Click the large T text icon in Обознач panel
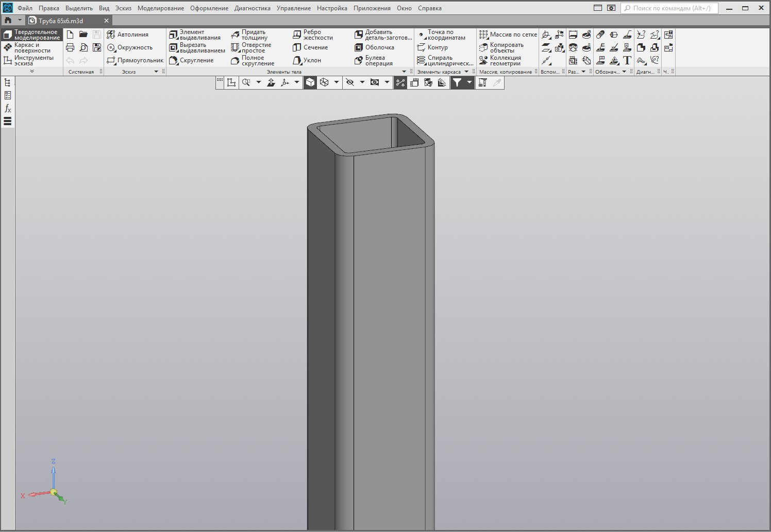The height and width of the screenshot is (532, 771). [627, 60]
